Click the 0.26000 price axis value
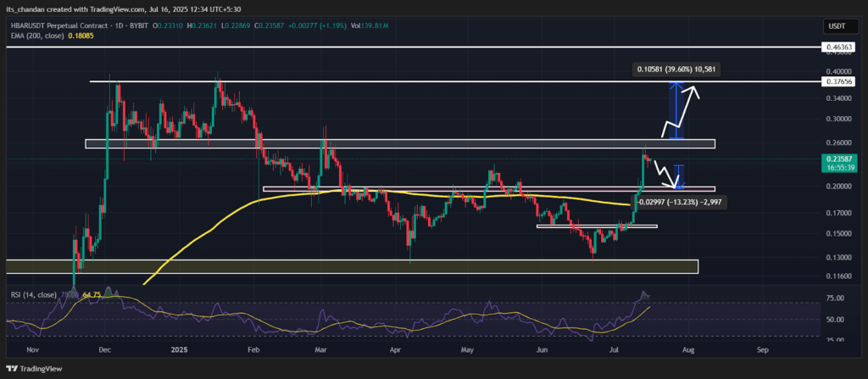Image resolution: width=868 pixels, height=379 pixels. pos(839,142)
